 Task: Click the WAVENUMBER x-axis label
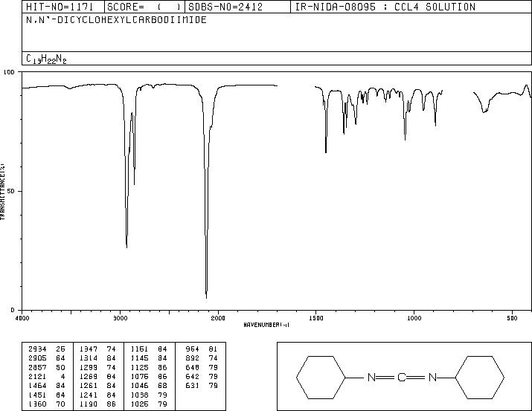pyautogui.click(x=266, y=325)
